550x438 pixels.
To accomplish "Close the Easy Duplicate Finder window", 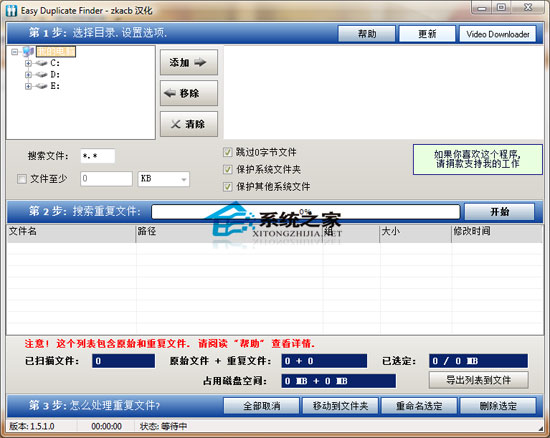I will pos(528,8).
